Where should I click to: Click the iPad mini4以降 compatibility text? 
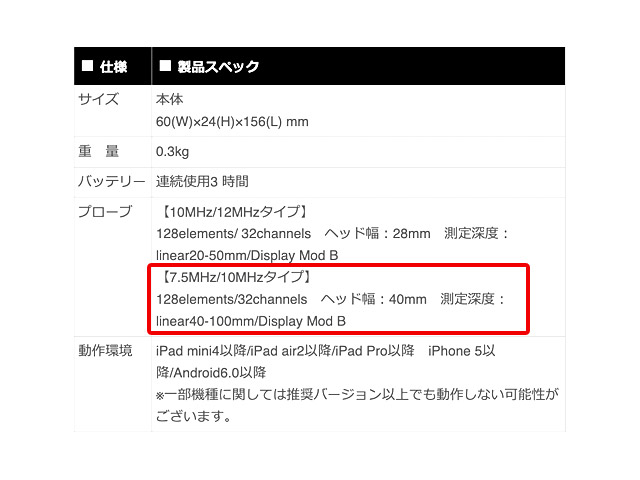(x=201, y=351)
